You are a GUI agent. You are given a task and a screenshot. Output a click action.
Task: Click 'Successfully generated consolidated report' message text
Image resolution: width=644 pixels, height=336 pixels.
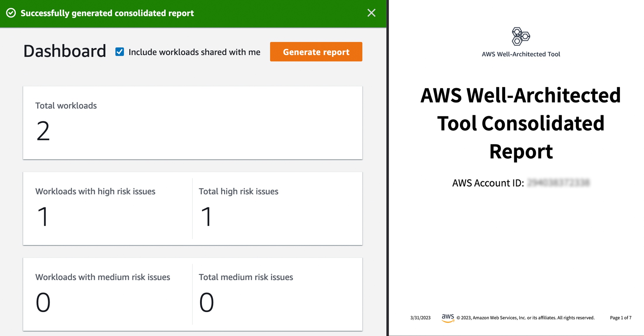107,13
